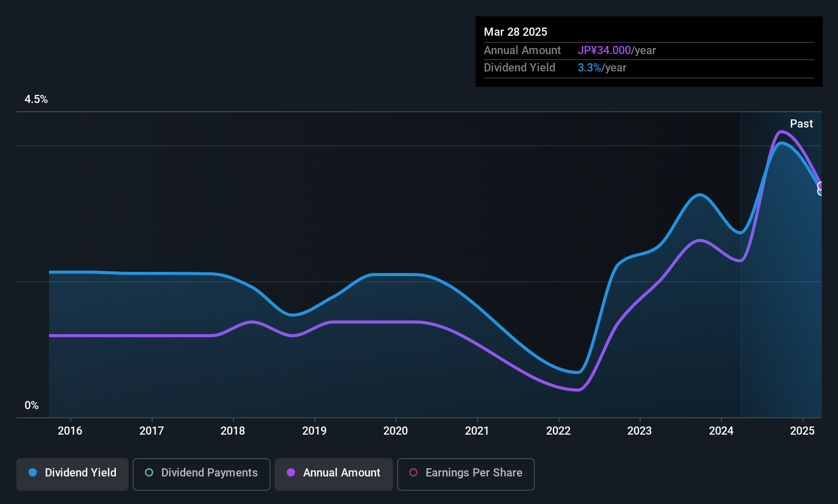Screen dimensions: 838x504
Task: Click the 2020 x-axis label
Action: (x=396, y=431)
